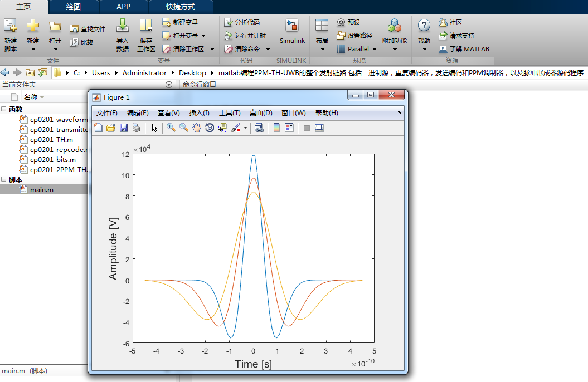
Task: Click the Up One Level folder button
Action: point(30,72)
